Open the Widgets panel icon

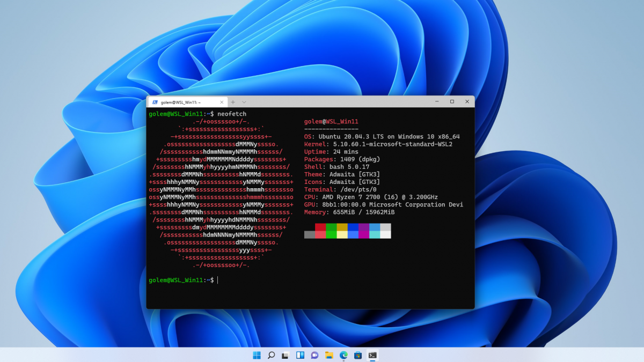(301, 354)
